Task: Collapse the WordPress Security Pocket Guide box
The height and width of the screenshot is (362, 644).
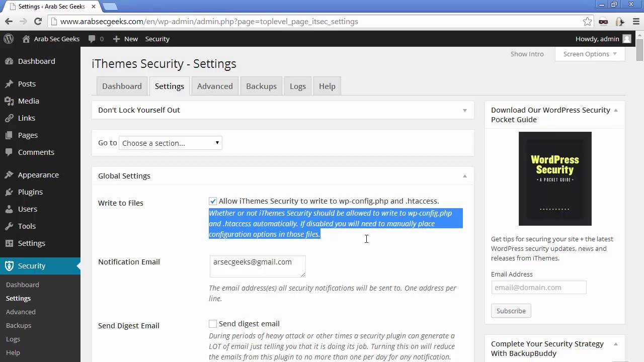Action: click(x=616, y=110)
